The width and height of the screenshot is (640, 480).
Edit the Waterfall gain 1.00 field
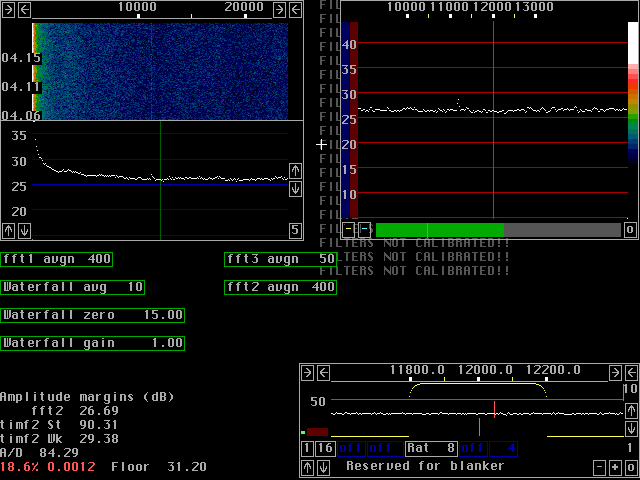tap(93, 343)
